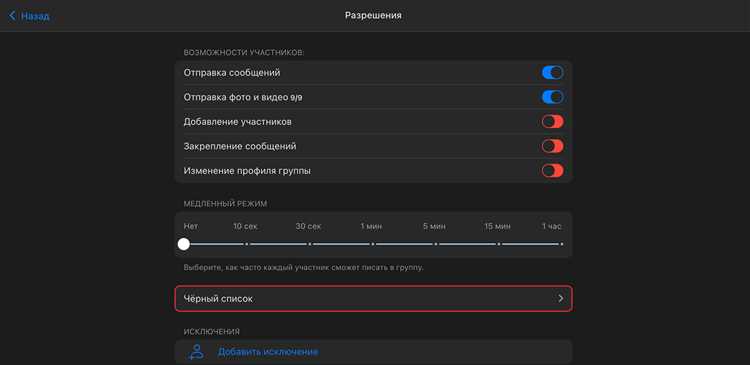750x365 pixels.
Task: Click the Исключения section header
Action: (x=212, y=332)
